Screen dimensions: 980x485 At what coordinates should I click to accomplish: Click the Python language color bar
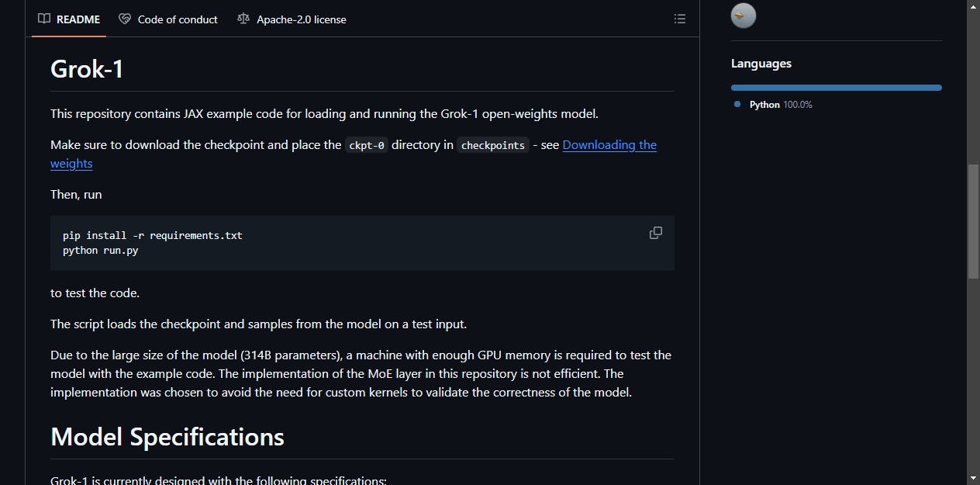coord(837,88)
